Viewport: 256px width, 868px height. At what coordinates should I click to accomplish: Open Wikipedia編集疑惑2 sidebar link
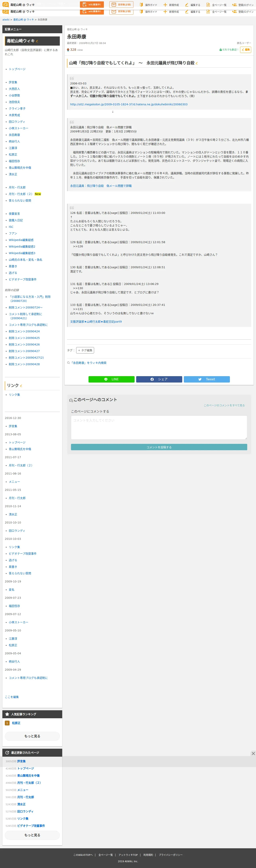click(x=22, y=247)
